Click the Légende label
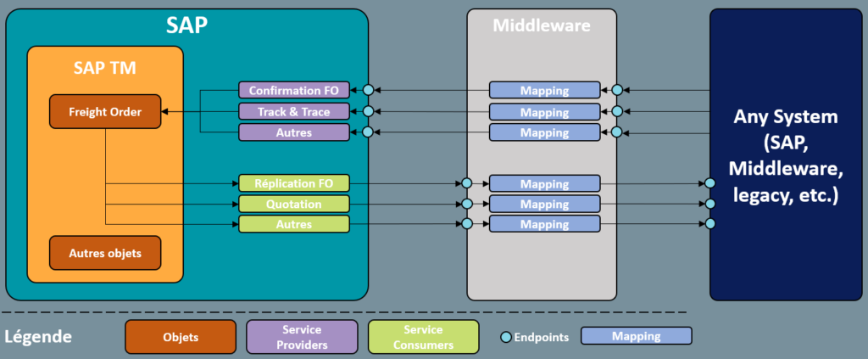This screenshot has height=359, width=868. click(x=38, y=337)
